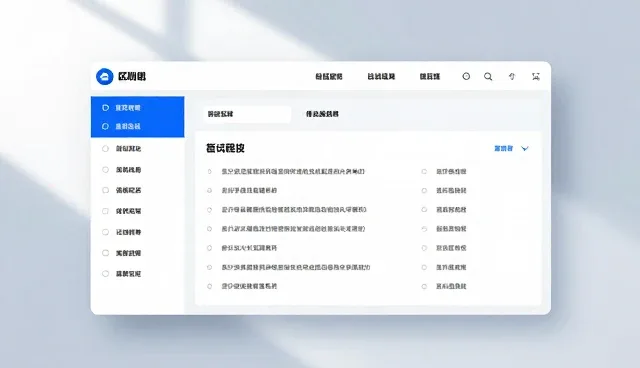Select the white highlighted tab above the panel
The image size is (640, 368).
[x=247, y=114]
